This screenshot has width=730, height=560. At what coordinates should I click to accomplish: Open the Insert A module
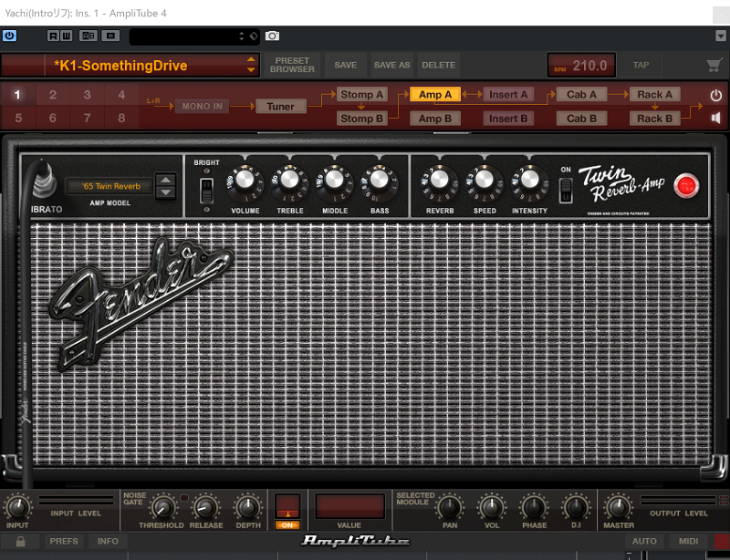point(508,95)
